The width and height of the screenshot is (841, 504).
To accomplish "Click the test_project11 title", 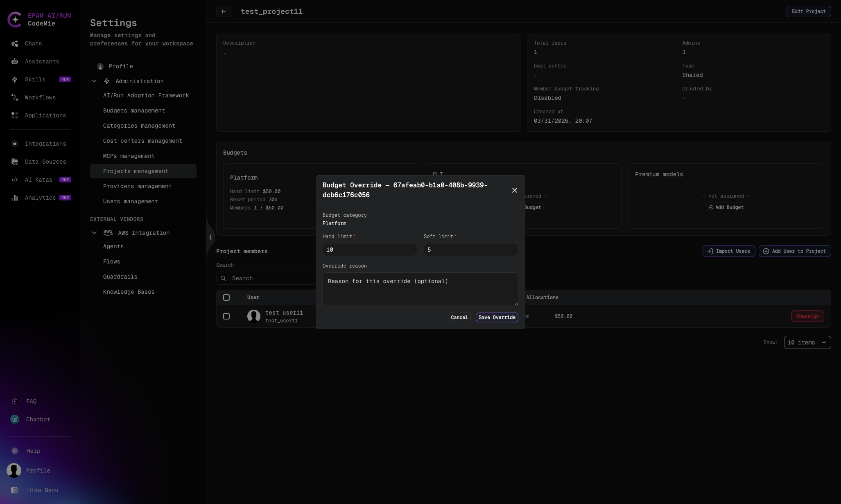I will pos(271,11).
